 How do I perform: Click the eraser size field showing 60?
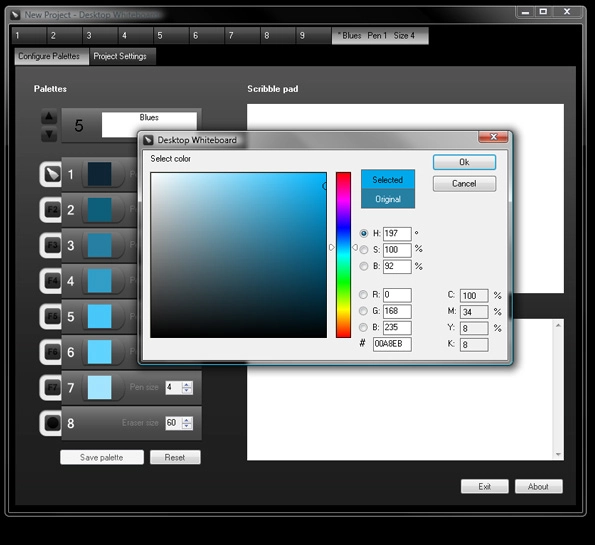tap(174, 423)
